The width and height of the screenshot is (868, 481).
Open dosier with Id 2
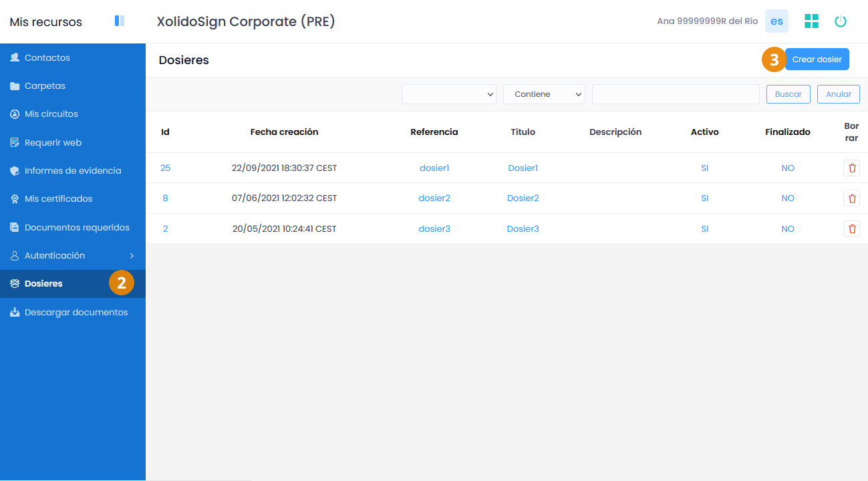tap(165, 228)
